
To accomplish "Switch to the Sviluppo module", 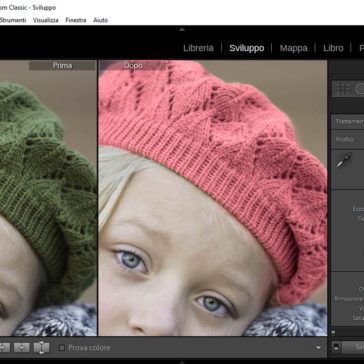I will coord(247,48).
